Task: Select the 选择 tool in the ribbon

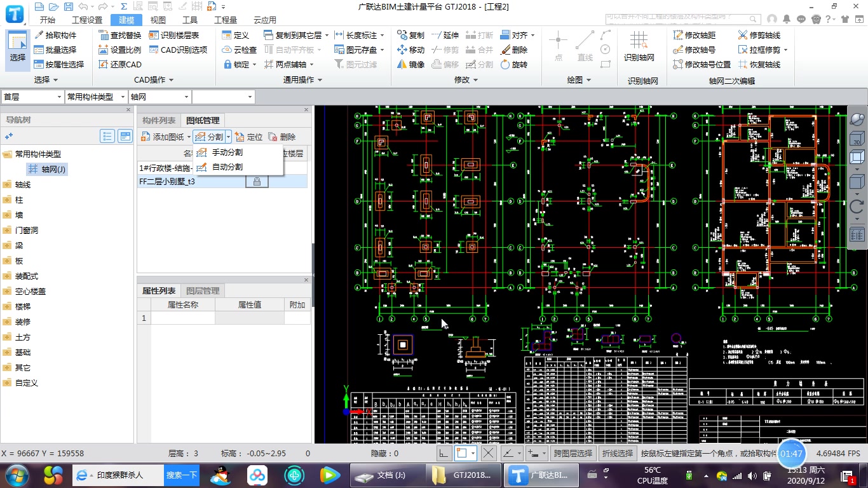Action: [18, 50]
